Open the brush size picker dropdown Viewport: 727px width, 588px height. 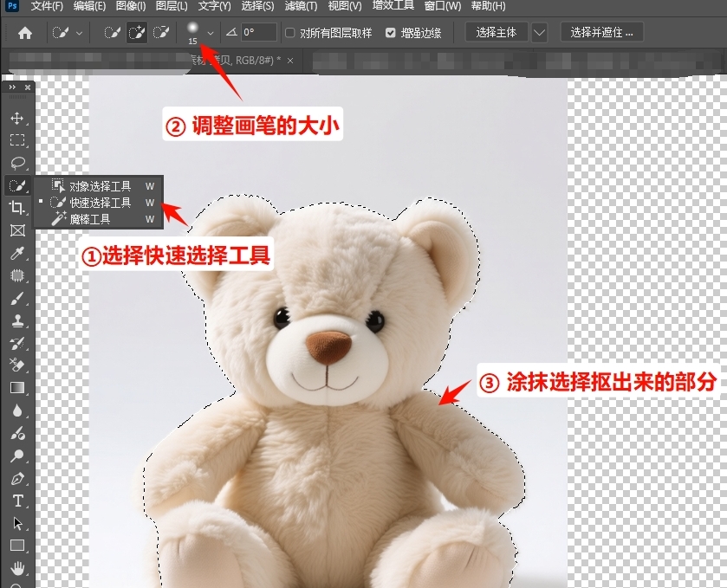coord(210,33)
